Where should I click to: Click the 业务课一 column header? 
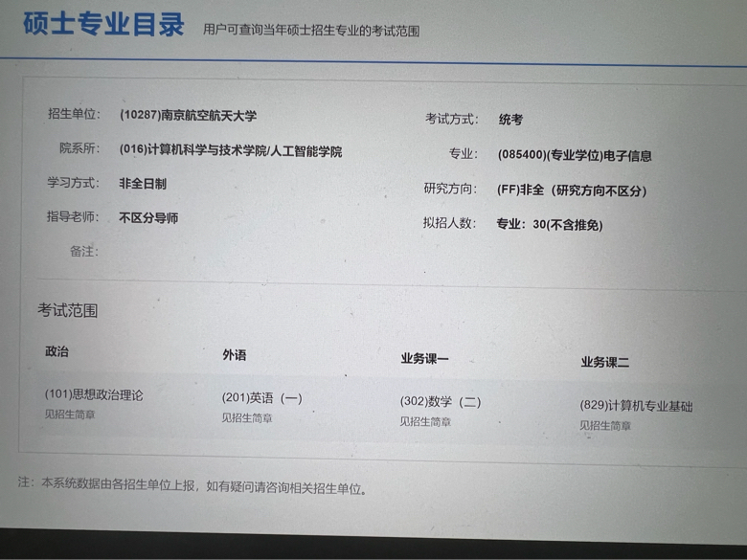tap(425, 359)
